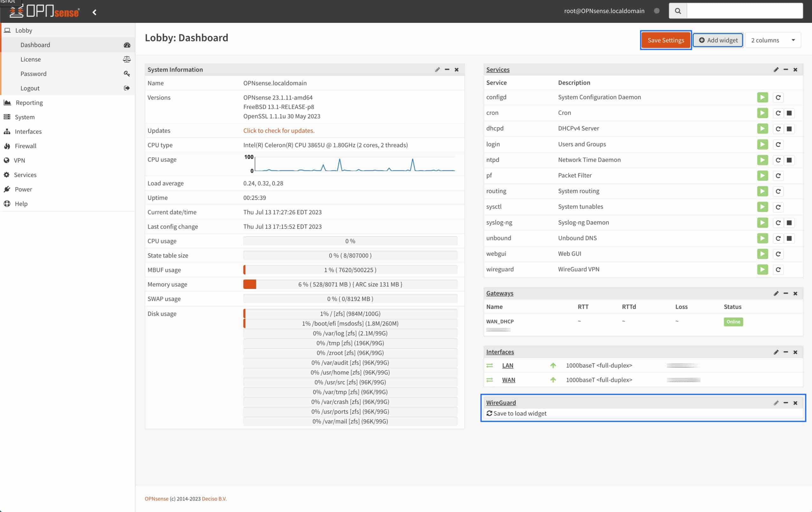Remove the WireGuard widget
The width and height of the screenshot is (812, 512).
[x=795, y=403]
